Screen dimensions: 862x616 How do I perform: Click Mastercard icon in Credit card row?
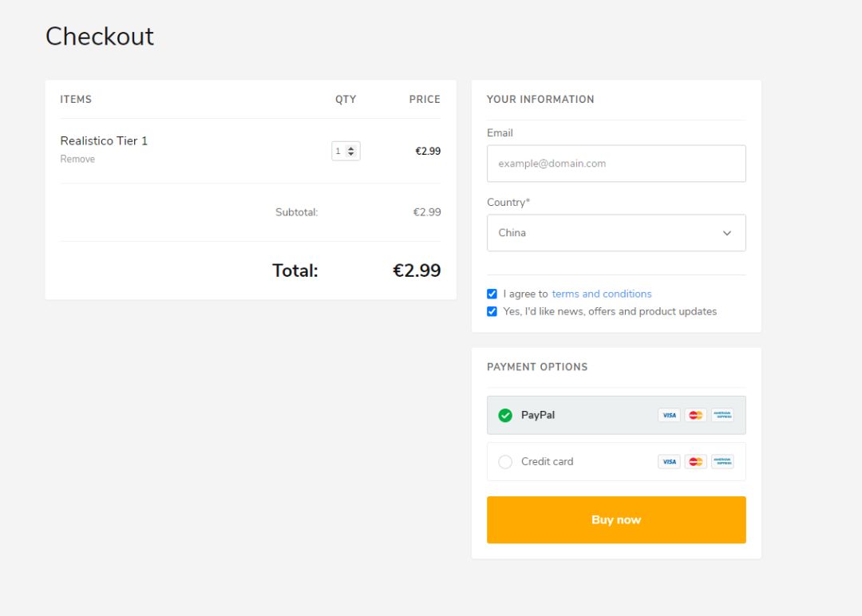tap(695, 461)
